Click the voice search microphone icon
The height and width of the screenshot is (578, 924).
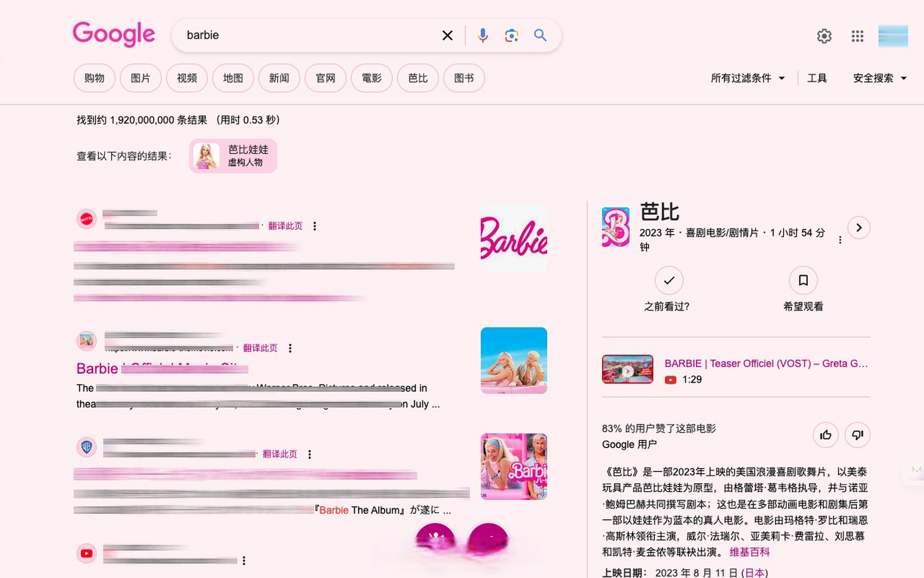[x=482, y=35]
